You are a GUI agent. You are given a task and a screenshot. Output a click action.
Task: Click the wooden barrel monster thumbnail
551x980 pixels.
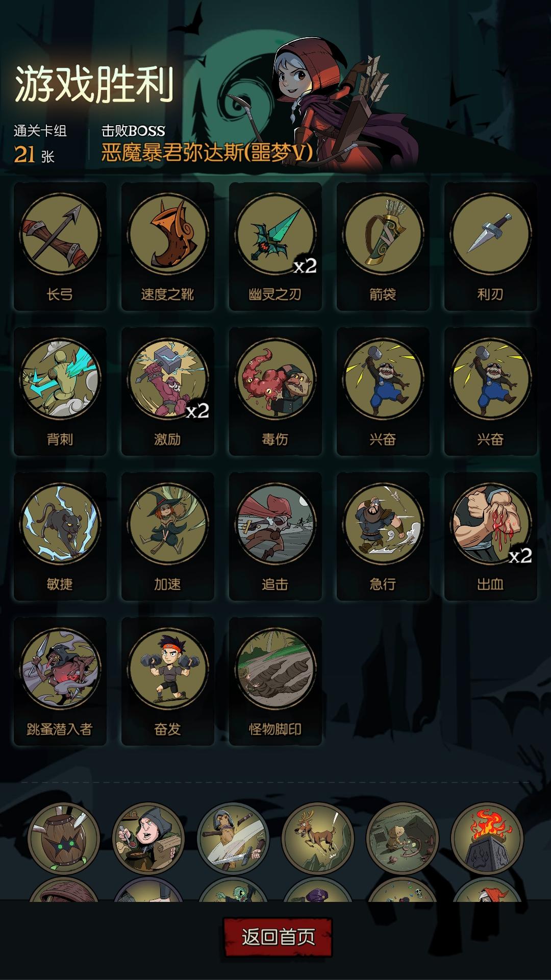click(x=64, y=838)
